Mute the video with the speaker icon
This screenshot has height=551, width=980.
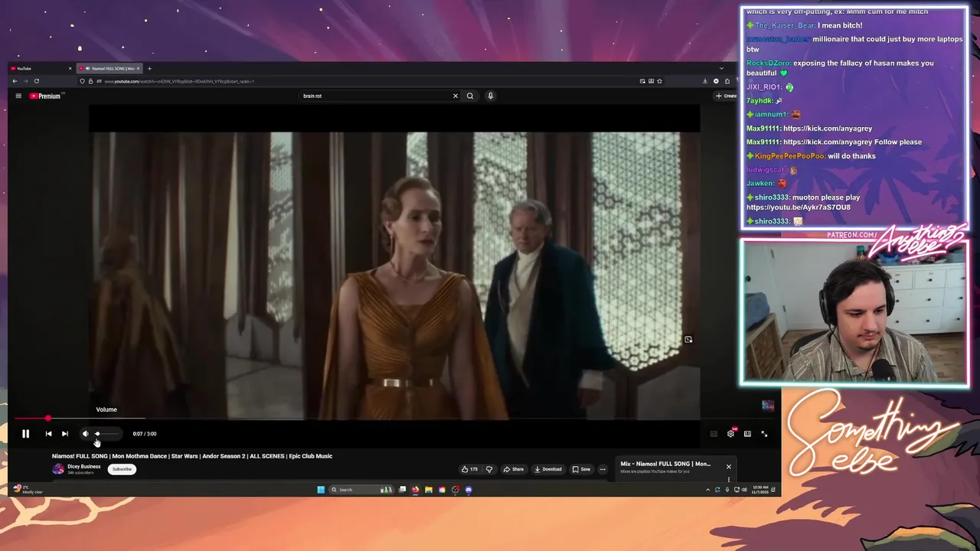(85, 434)
